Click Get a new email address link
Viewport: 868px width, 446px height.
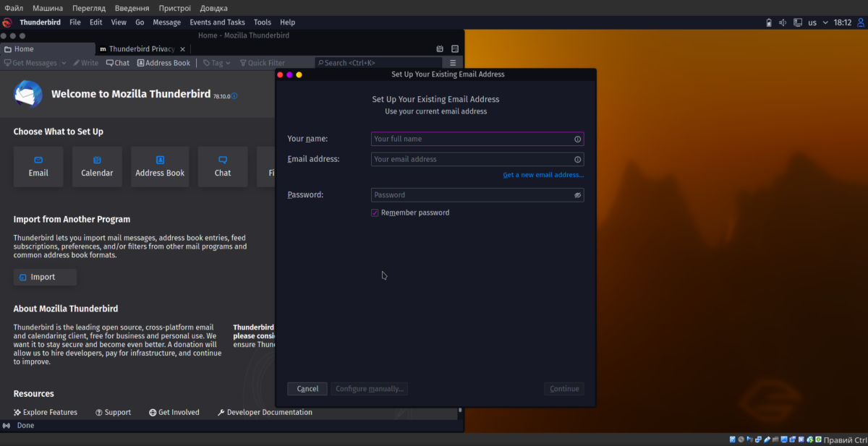click(x=543, y=176)
